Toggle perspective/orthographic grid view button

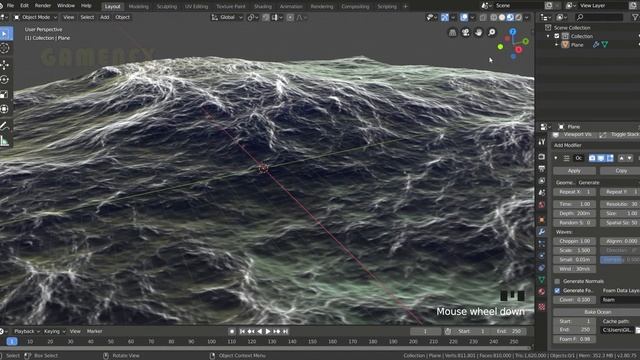[x=452, y=32]
